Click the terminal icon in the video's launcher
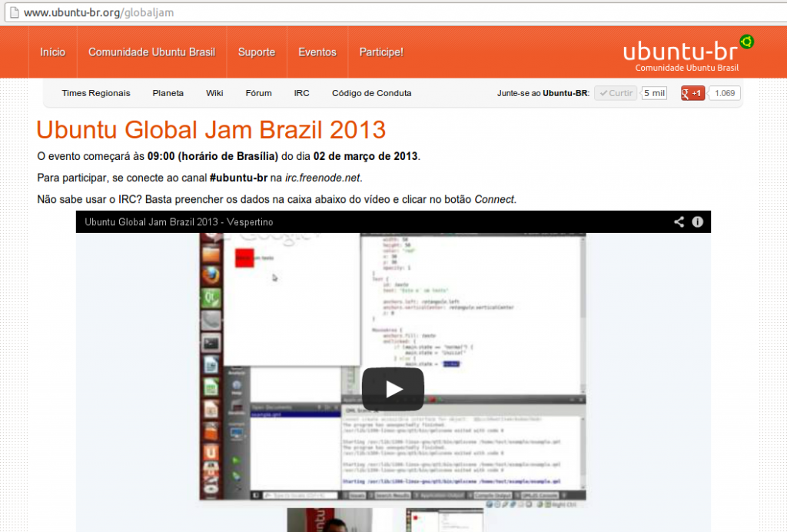Image resolution: width=787 pixels, height=532 pixels. point(211,344)
